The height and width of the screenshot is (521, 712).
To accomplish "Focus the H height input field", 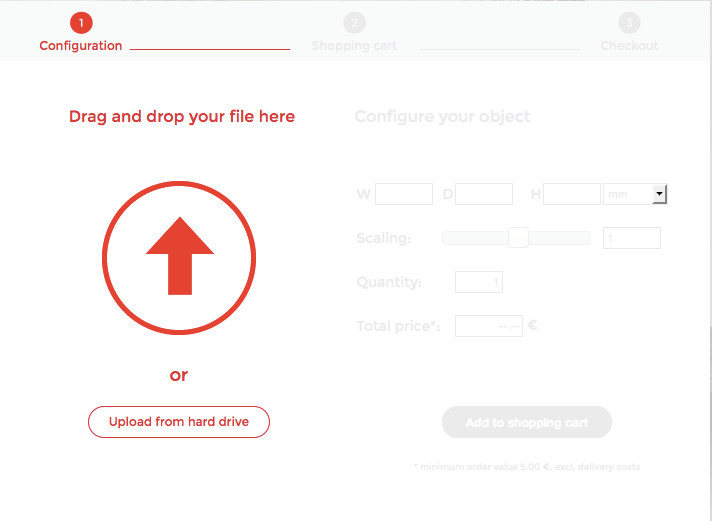I will coord(572,194).
